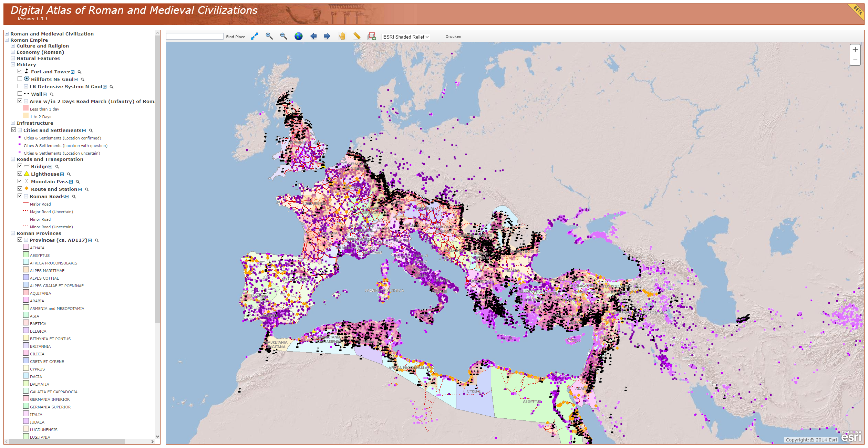Select the zoom out magnifier tool

click(x=283, y=36)
